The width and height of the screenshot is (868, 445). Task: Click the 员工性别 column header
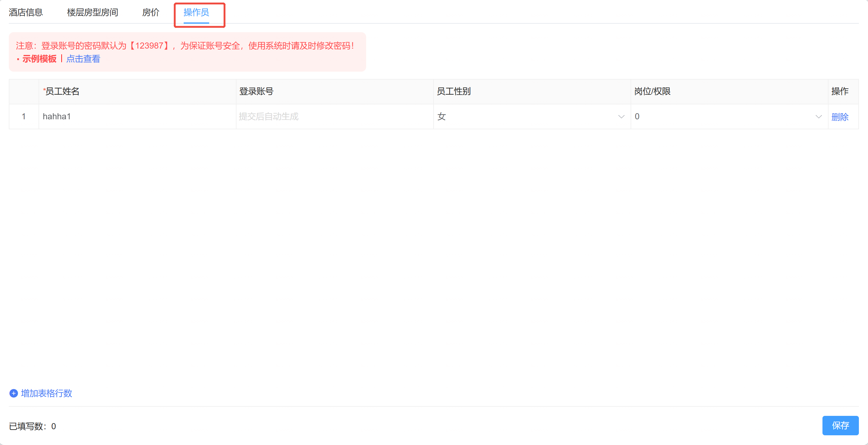click(454, 91)
